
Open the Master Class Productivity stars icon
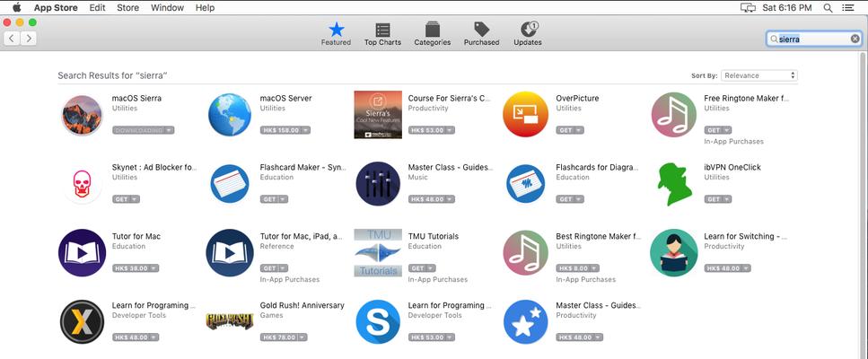[525, 322]
